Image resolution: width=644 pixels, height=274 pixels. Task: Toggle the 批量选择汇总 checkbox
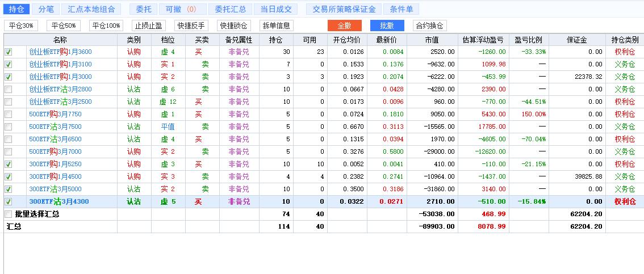click(x=8, y=214)
